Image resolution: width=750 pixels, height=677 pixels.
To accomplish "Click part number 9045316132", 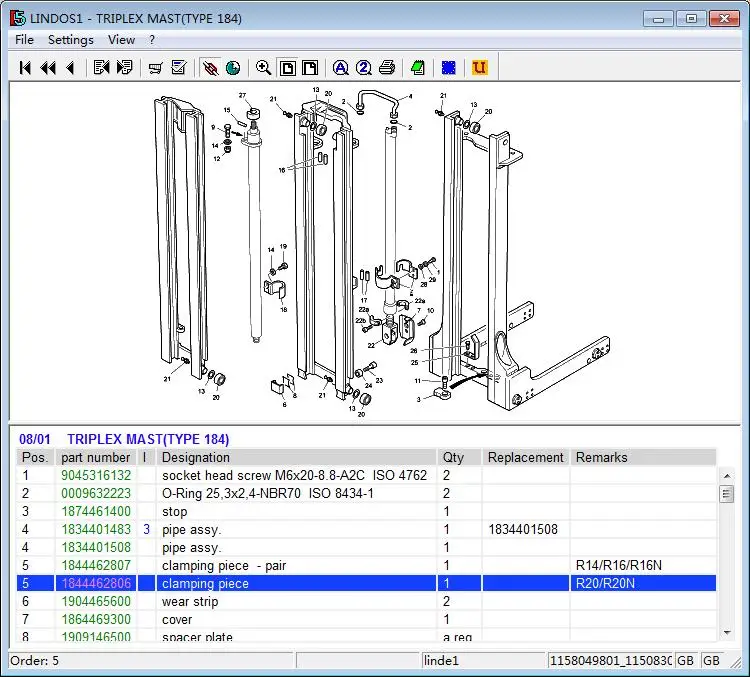I will coord(96,476).
